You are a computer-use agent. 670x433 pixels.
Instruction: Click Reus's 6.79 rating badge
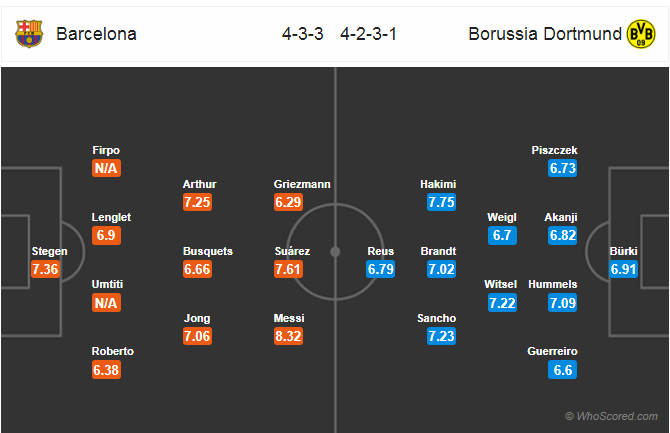coord(380,269)
